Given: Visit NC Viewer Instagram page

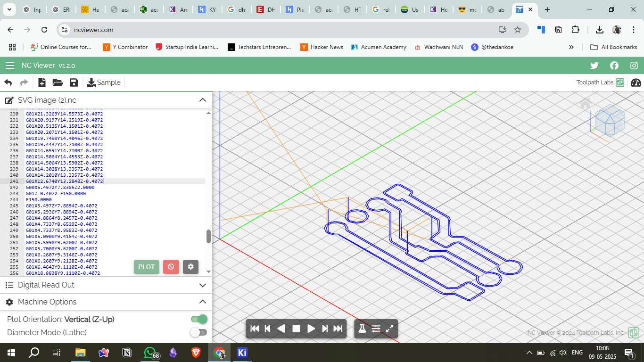Looking at the screenshot, I should (x=634, y=66).
